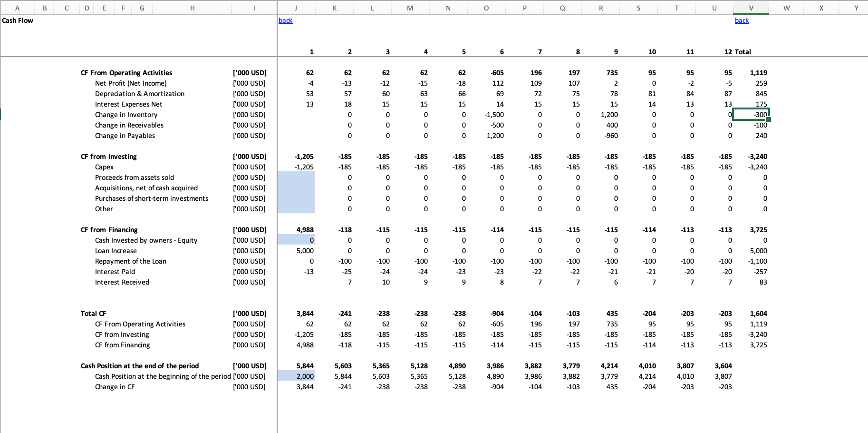Click the Cash Flow title cell
Viewport: 868px width, 433px height.
coord(18,20)
